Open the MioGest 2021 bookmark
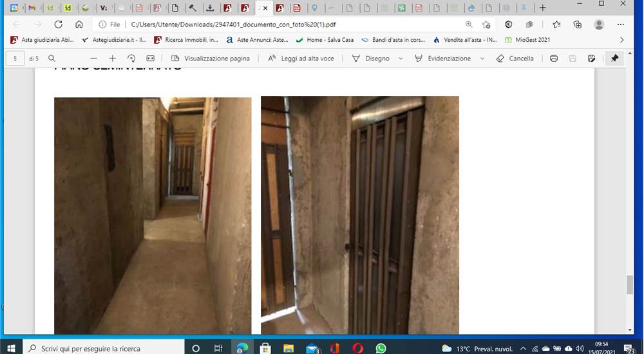This screenshot has height=354, width=644. click(527, 40)
